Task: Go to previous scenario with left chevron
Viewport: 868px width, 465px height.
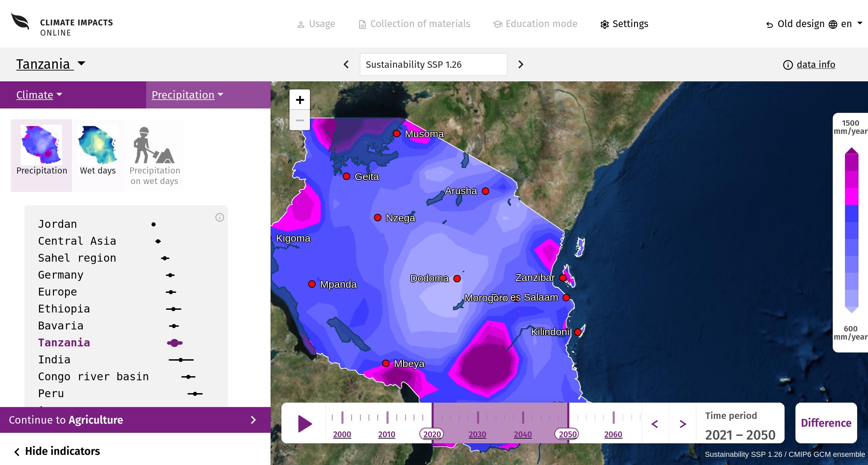Action: tap(346, 64)
